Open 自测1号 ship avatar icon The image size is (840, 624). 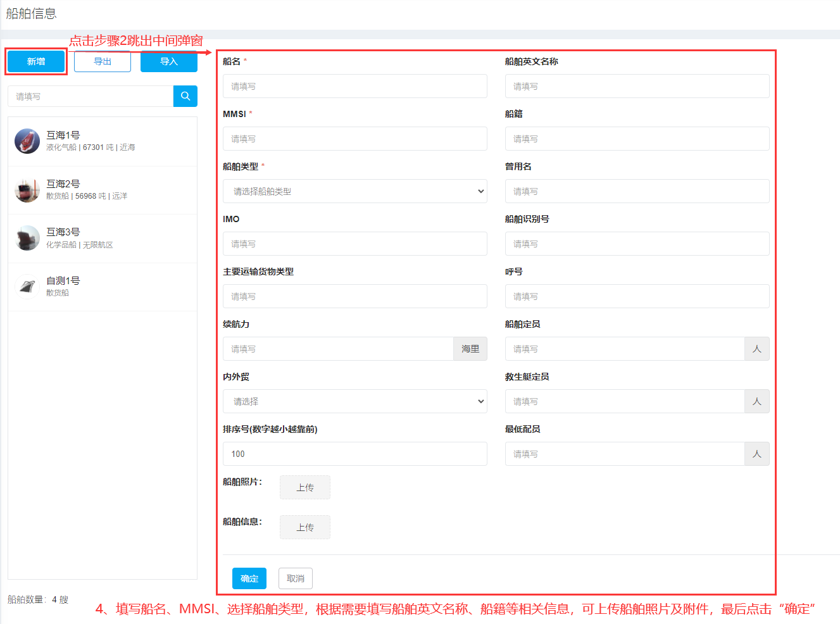point(27,287)
